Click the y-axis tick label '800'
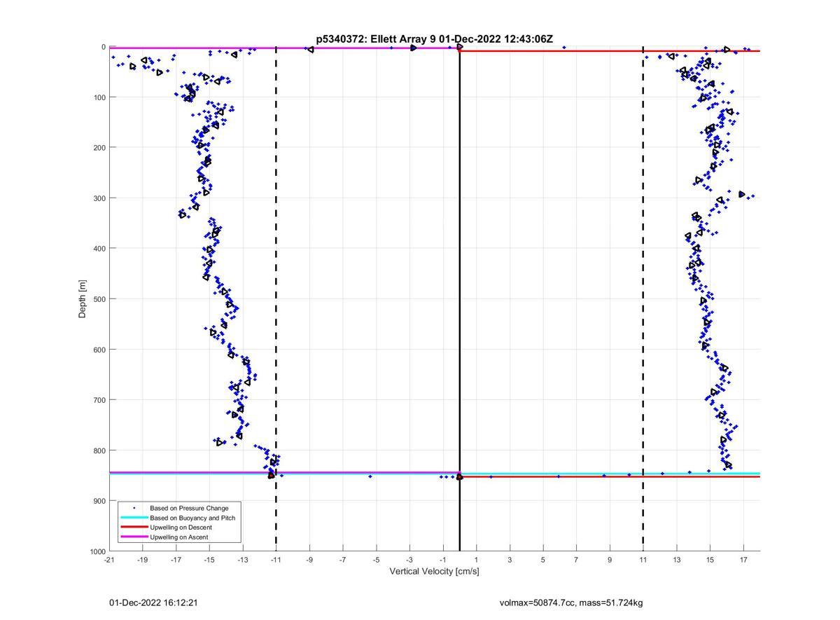 pos(99,450)
